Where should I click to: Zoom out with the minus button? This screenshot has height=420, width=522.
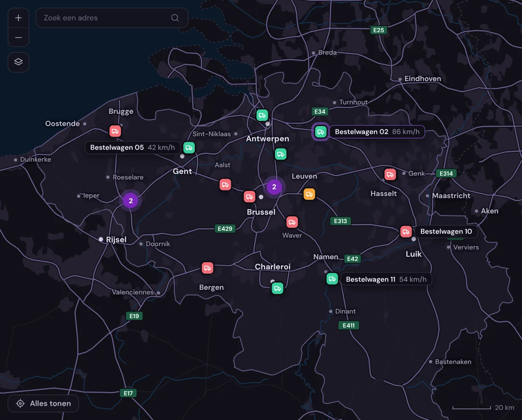coord(18,37)
